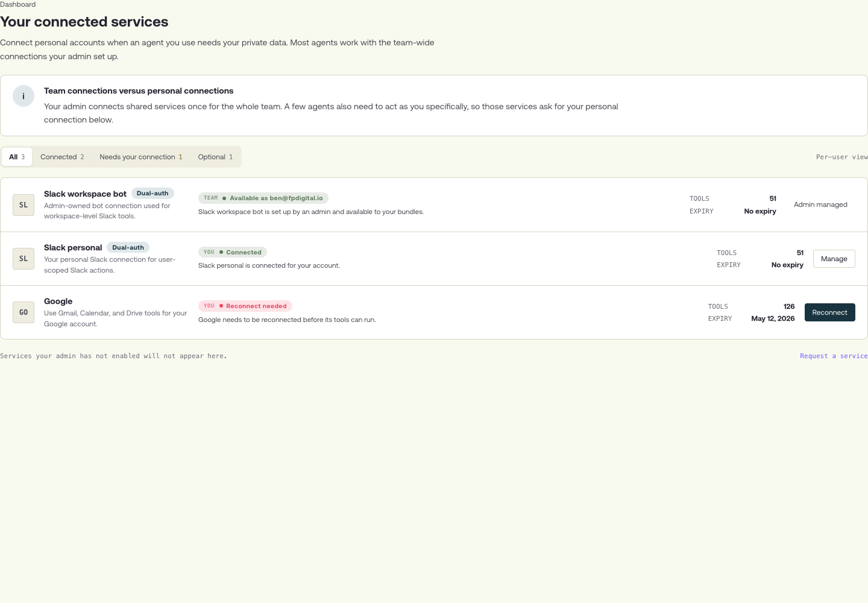Click 'Services your admin has not enabled' footer note
The image size is (868, 603).
click(x=113, y=356)
